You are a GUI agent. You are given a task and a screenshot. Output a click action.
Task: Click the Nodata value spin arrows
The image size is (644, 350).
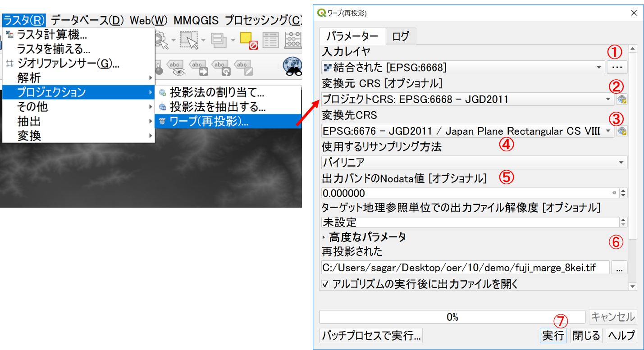point(623,193)
